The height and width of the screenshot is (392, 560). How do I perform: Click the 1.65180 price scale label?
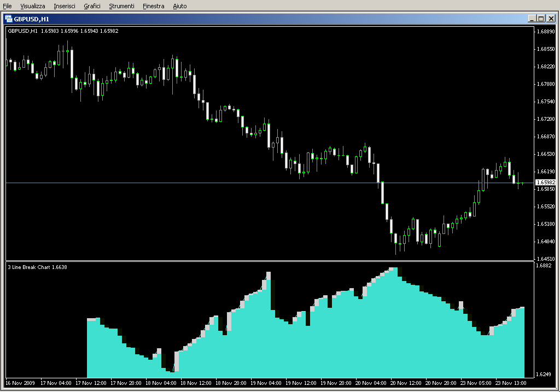point(546,224)
